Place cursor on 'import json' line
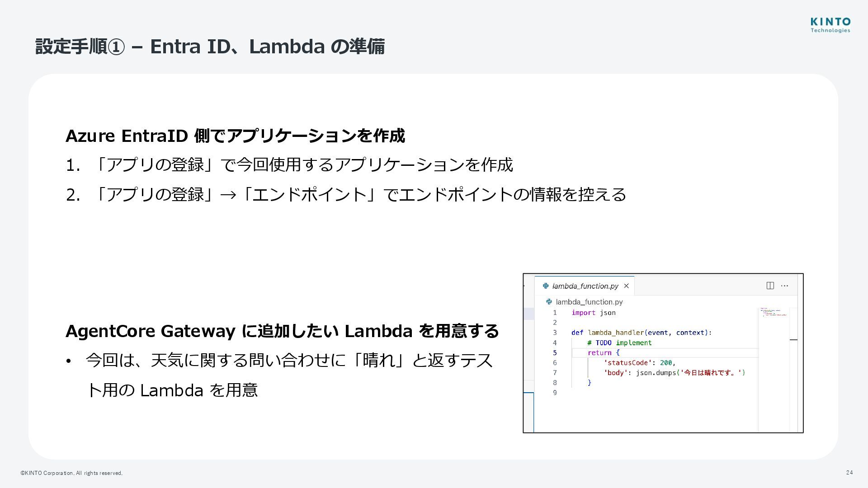Screen dimensions: 868x488 coord(593,313)
